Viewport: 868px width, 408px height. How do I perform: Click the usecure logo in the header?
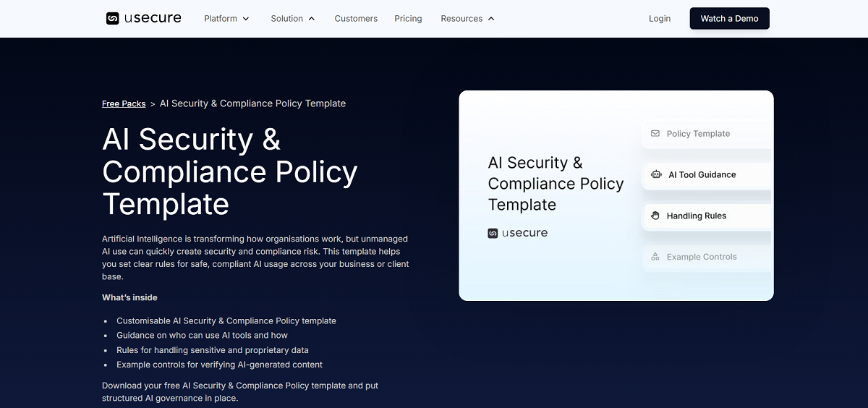[144, 18]
